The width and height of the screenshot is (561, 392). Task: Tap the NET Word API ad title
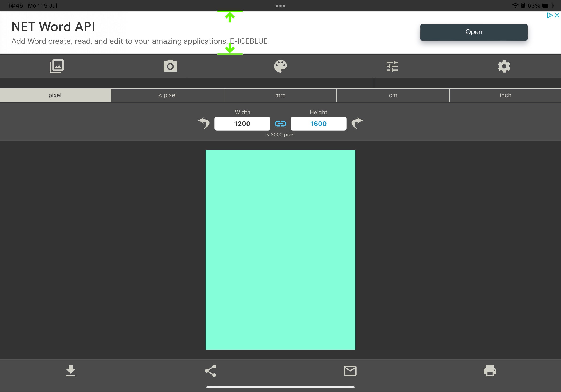53,27
